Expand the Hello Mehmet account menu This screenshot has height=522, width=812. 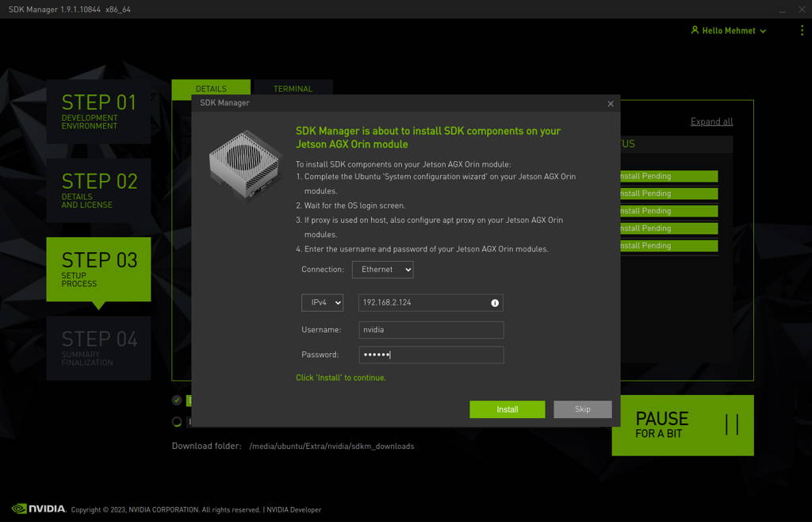point(730,31)
